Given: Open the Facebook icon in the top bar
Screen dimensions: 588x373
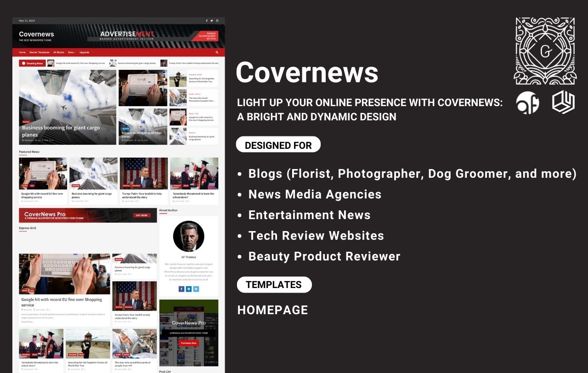Looking at the screenshot, I should click(x=207, y=21).
